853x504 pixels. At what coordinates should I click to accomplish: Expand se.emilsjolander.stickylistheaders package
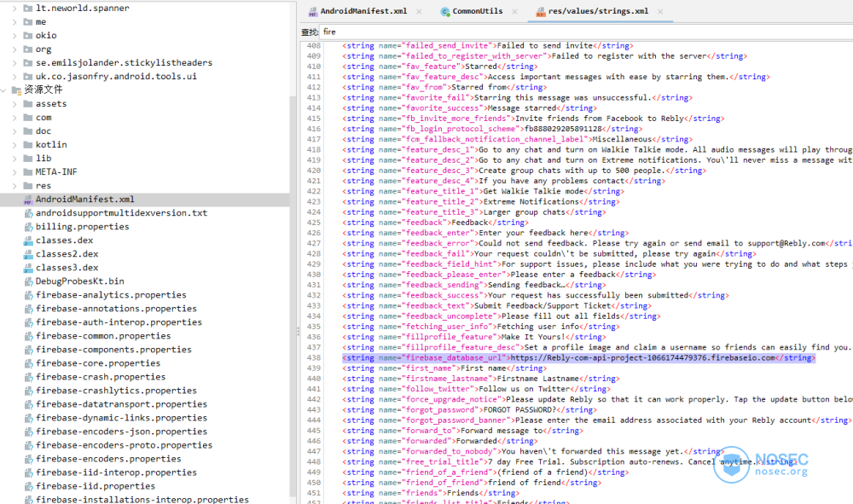click(15, 62)
